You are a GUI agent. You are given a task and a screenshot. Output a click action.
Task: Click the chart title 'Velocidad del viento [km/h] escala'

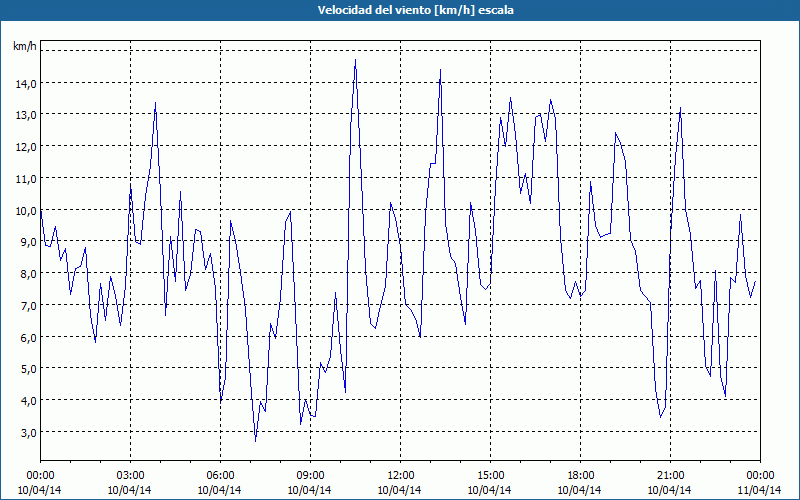click(415, 10)
